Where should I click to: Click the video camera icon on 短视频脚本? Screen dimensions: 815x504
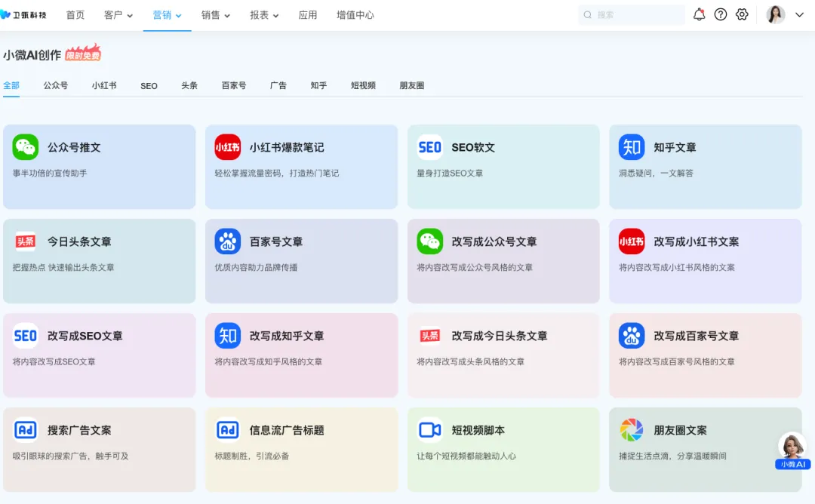tap(429, 430)
